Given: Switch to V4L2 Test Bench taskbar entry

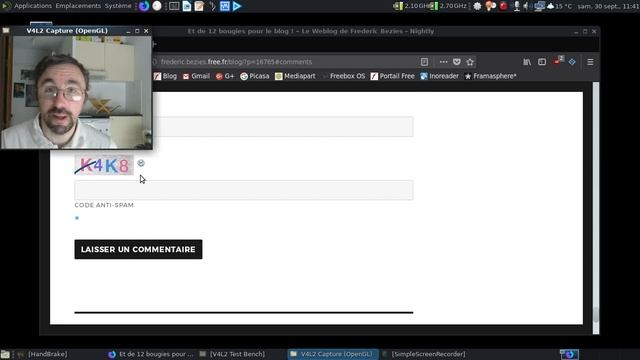Looking at the screenshot, I should click(x=232, y=354).
